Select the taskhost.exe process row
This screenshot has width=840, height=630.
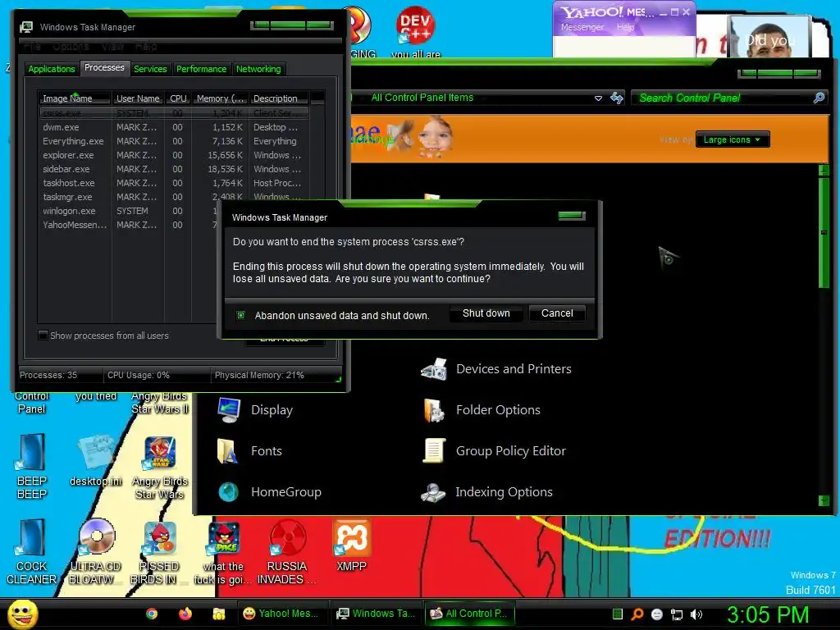pos(174,183)
